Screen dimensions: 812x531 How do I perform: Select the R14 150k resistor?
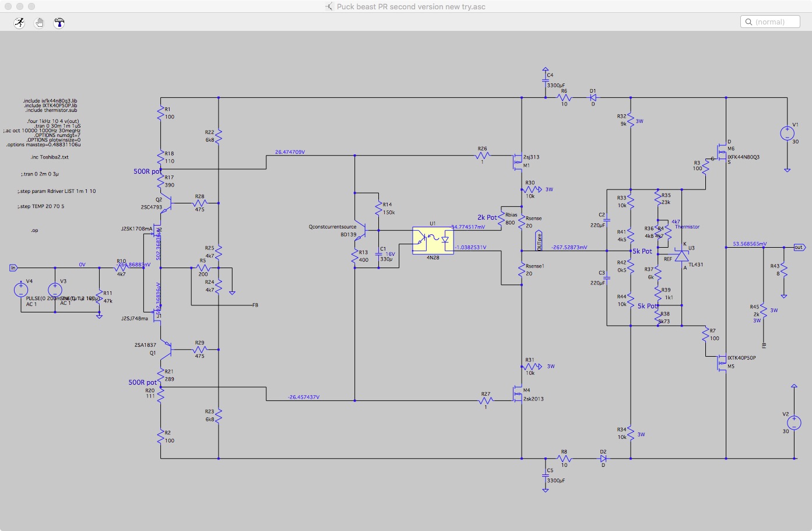point(379,209)
